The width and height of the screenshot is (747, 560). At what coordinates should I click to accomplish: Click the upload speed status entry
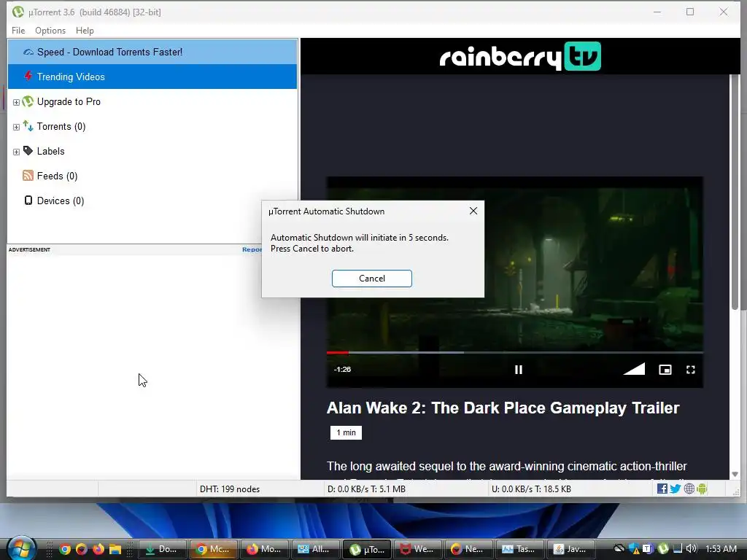tap(531, 489)
